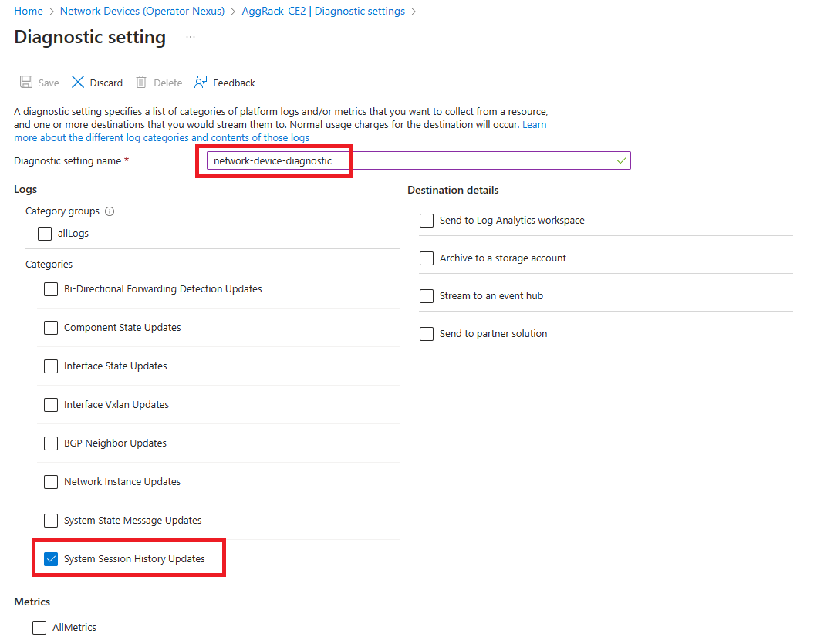The image size is (817, 644).
Task: Click the Discard button label
Action: (106, 83)
